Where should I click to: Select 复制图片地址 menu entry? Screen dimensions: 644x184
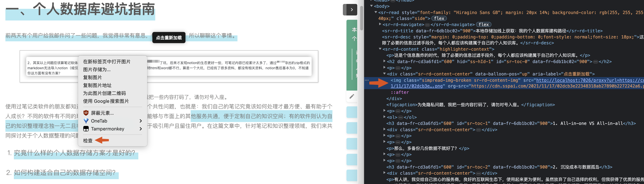coord(112,85)
